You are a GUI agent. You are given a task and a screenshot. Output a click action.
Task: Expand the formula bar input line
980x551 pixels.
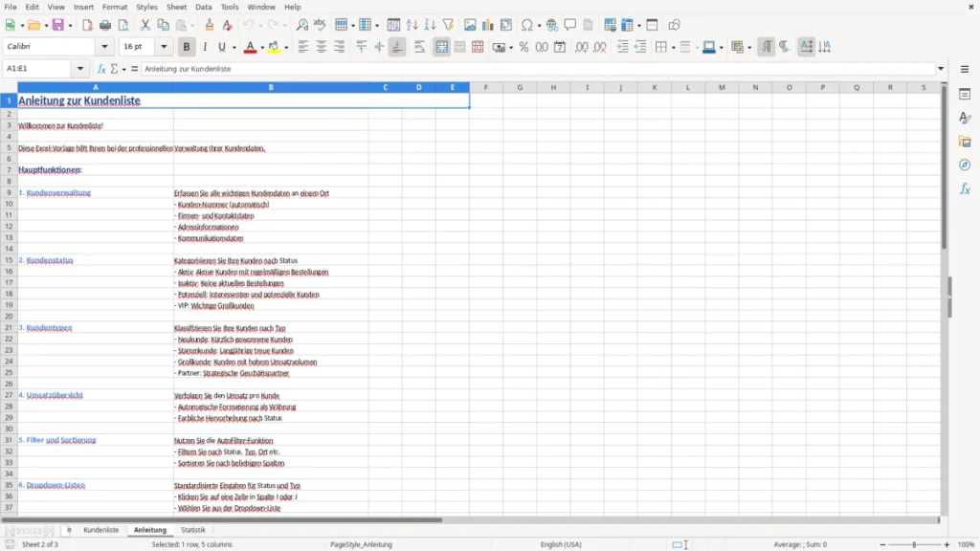[x=941, y=69]
